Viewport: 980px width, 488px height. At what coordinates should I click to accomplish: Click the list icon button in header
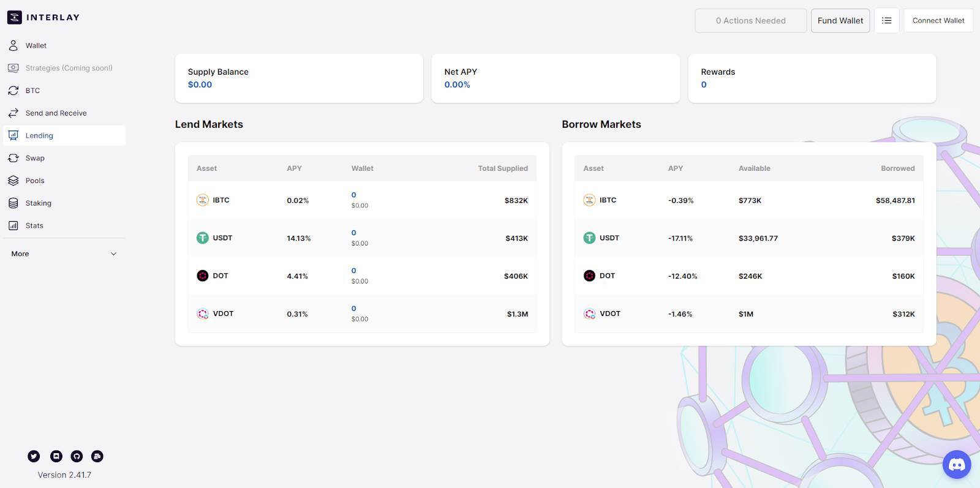point(886,20)
